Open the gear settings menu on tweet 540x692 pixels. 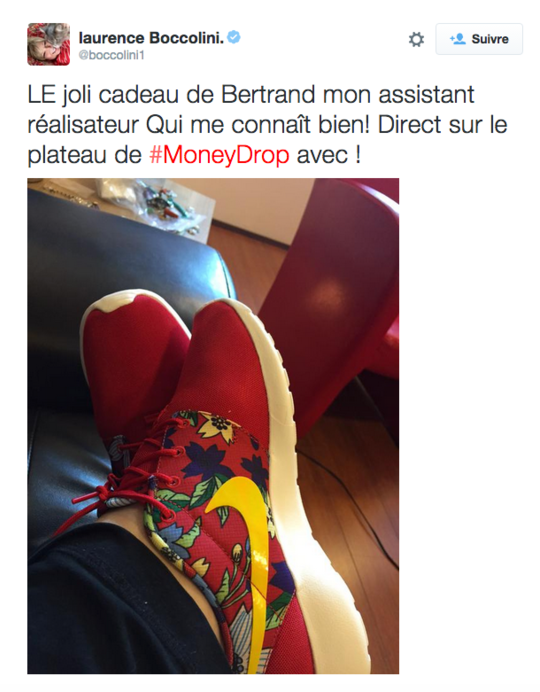click(416, 39)
